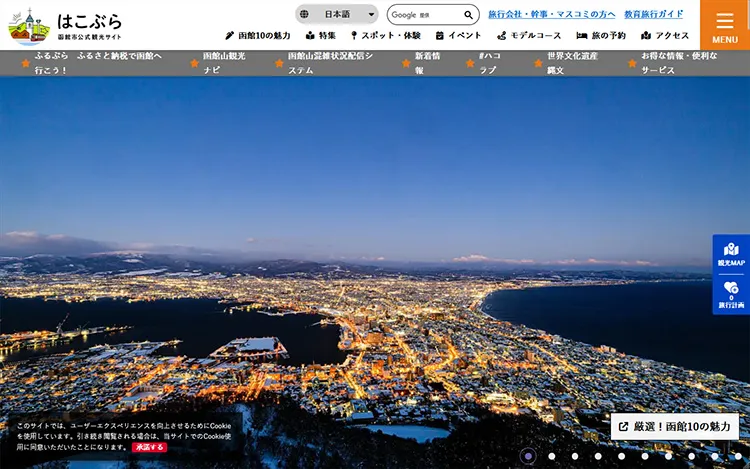Click the 厳選!函館10の魅力 button
This screenshot has height=469, width=750.
tap(675, 426)
